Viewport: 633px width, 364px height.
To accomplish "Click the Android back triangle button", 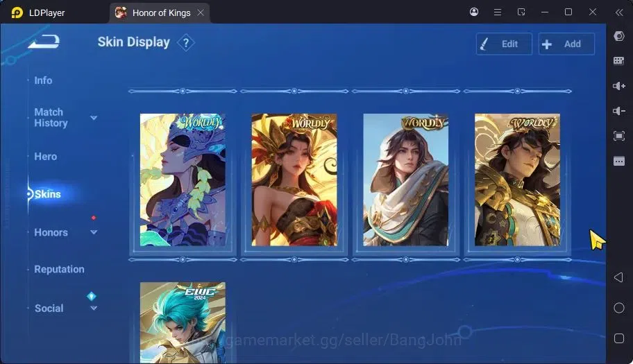I will tap(618, 277).
